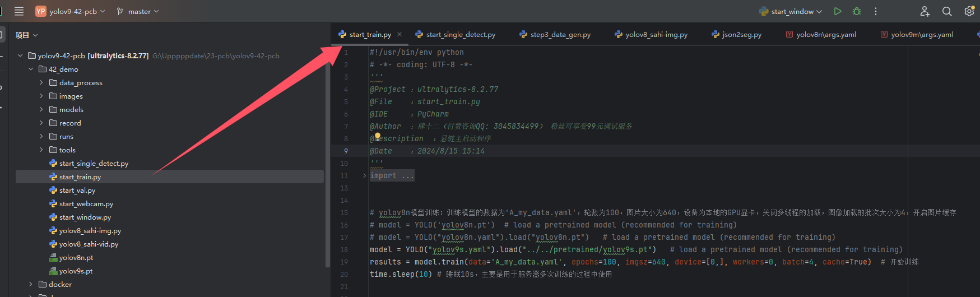
Task: Open the start_window run configuration dropdown
Action: [x=791, y=11]
